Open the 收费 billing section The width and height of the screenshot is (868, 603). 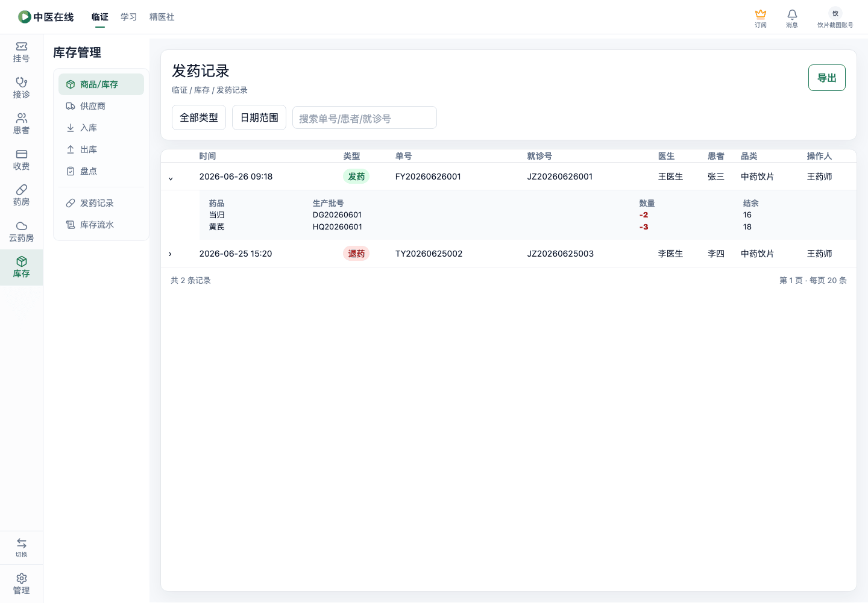(21, 160)
